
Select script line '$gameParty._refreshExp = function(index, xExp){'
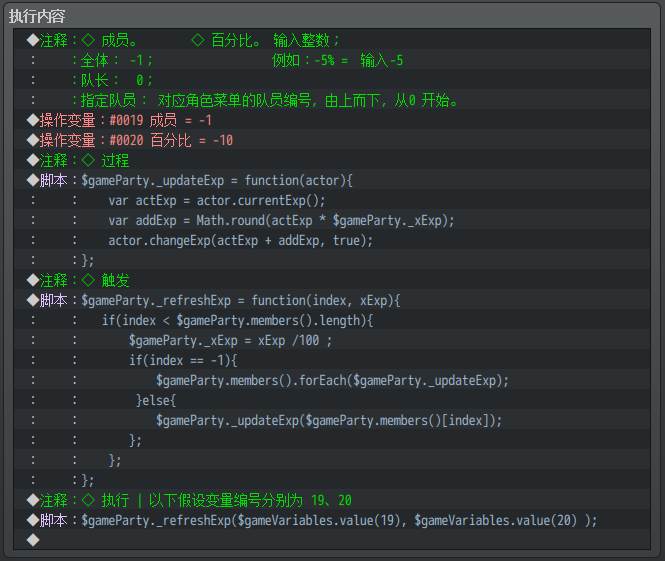(x=332, y=300)
